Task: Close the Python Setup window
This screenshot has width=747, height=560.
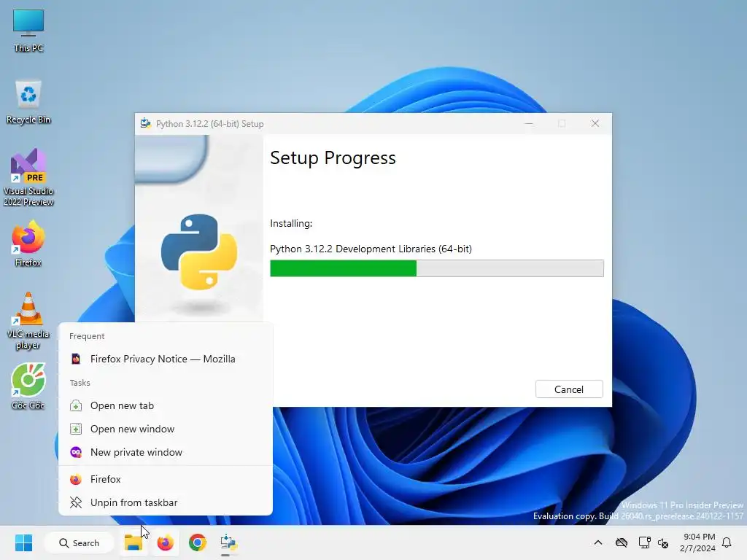Action: pos(595,124)
